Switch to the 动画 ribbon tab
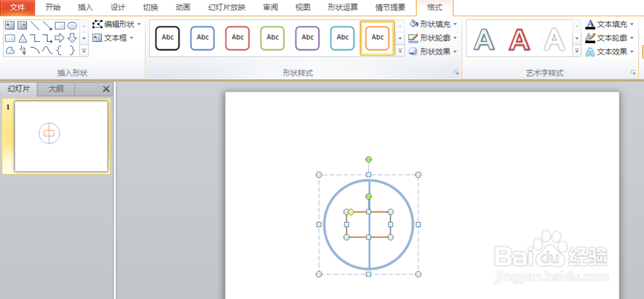 pos(183,7)
